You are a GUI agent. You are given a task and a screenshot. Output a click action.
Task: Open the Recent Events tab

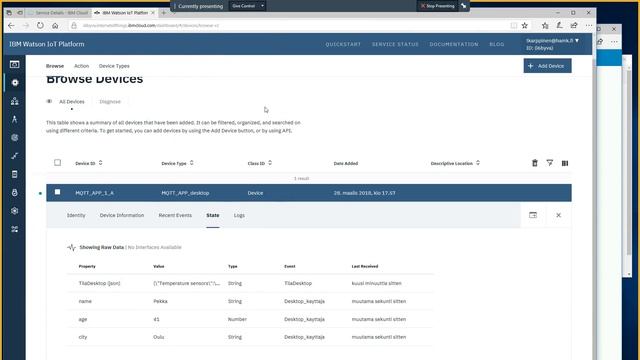(x=175, y=215)
